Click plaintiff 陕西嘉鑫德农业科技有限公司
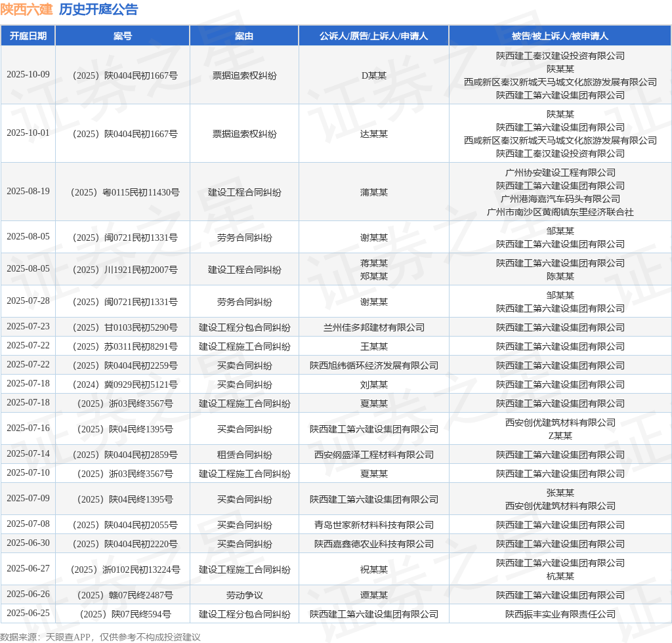This screenshot has height=643, width=672. 373,544
